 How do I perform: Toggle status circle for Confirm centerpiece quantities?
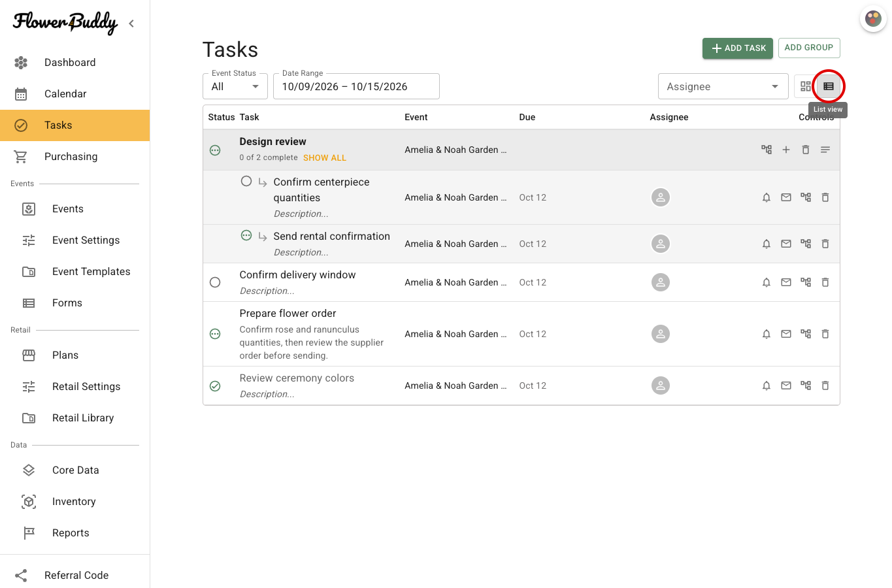click(246, 181)
